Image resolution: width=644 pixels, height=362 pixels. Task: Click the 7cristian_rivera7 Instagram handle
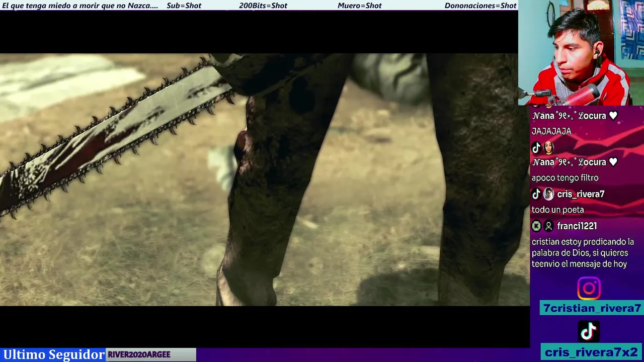click(x=592, y=308)
